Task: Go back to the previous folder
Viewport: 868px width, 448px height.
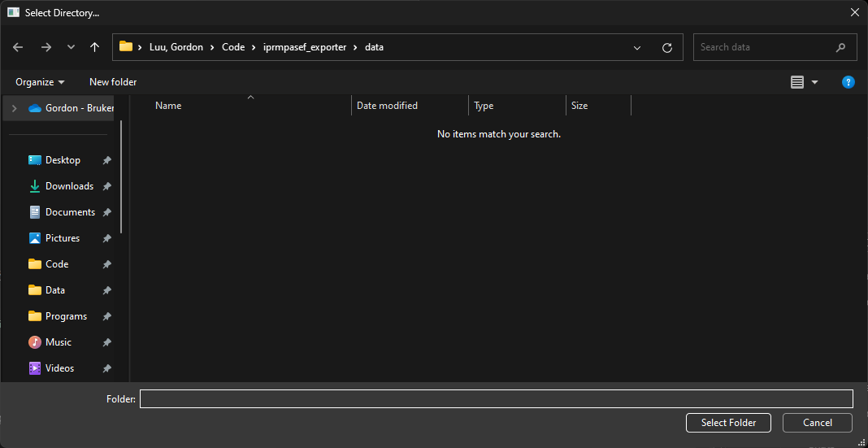Action: point(18,48)
